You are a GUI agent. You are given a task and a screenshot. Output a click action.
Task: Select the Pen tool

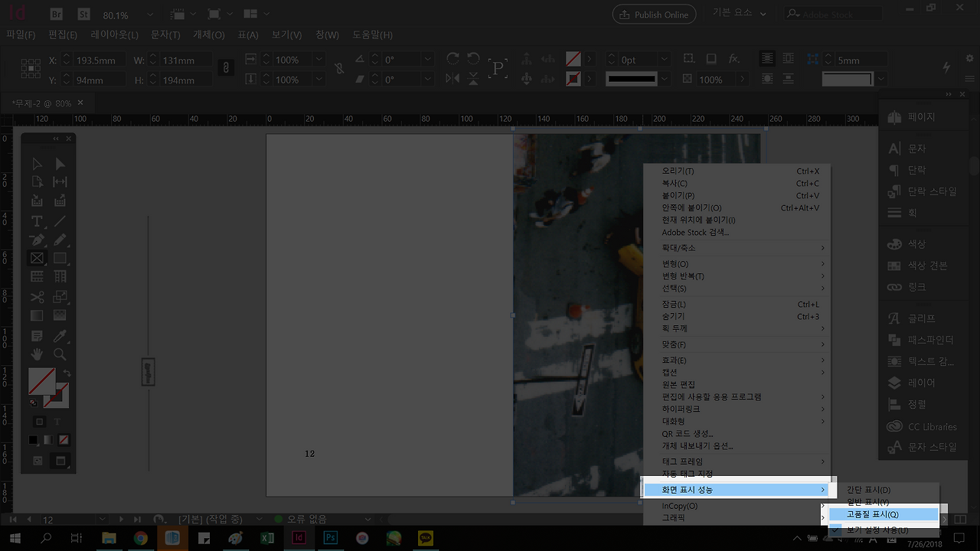click(x=37, y=240)
